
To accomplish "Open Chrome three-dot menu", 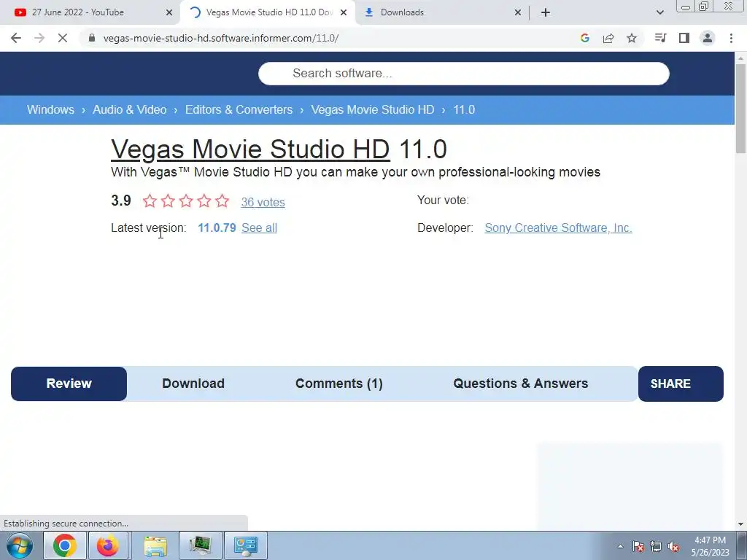I will tap(731, 38).
